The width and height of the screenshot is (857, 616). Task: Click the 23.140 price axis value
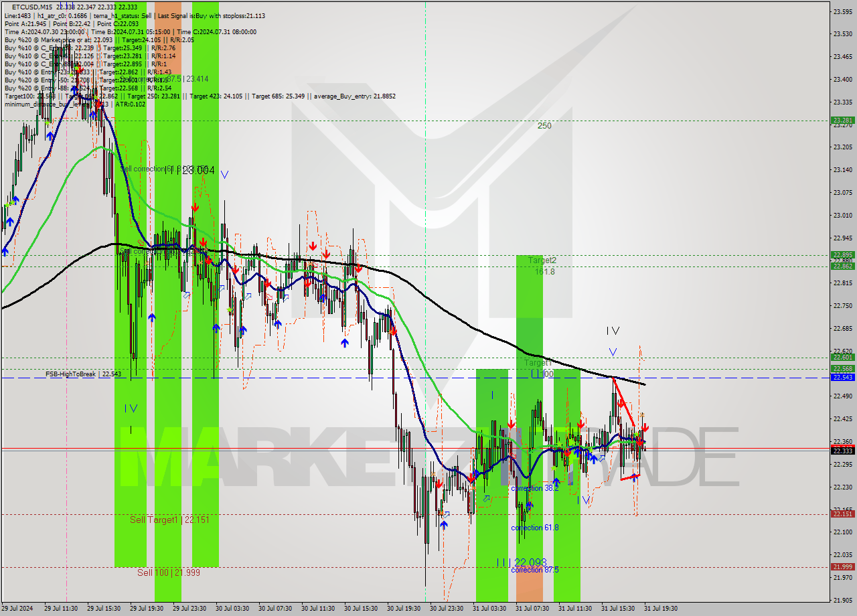pyautogui.click(x=842, y=169)
